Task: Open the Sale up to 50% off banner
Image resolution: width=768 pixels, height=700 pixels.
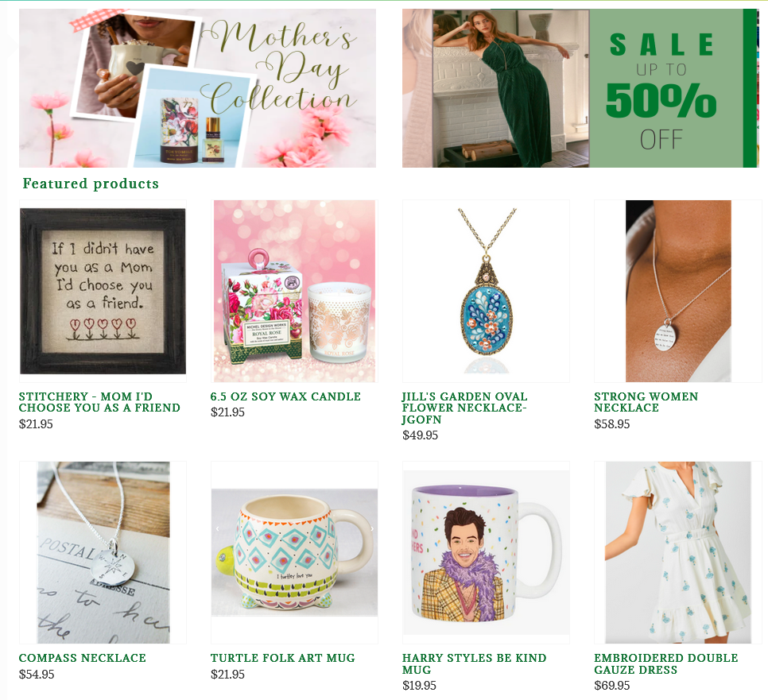Action: 580,88
